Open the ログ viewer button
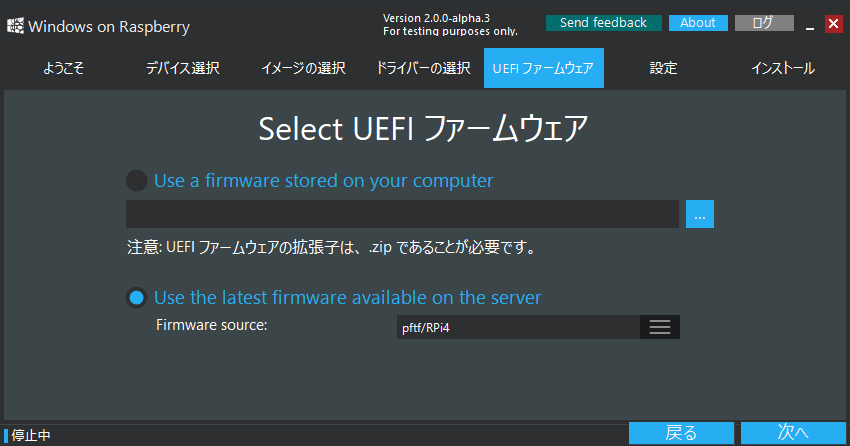 pos(764,23)
